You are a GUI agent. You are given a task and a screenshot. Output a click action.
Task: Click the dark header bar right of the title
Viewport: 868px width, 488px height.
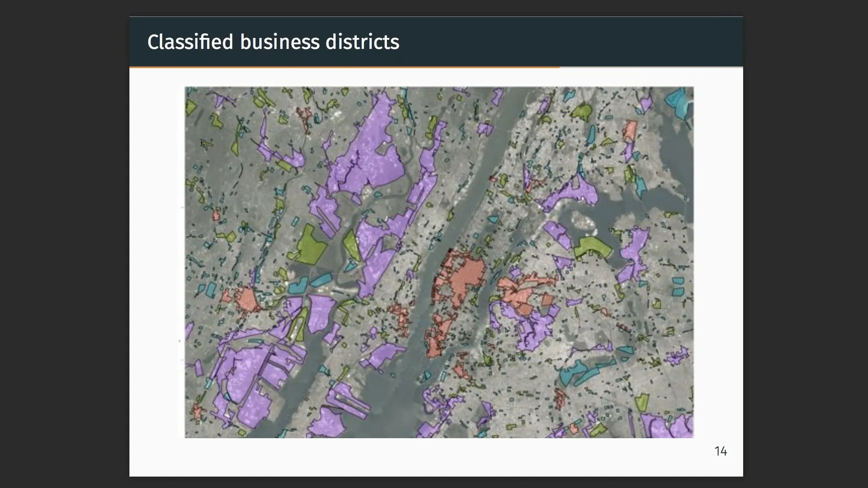click(572, 42)
